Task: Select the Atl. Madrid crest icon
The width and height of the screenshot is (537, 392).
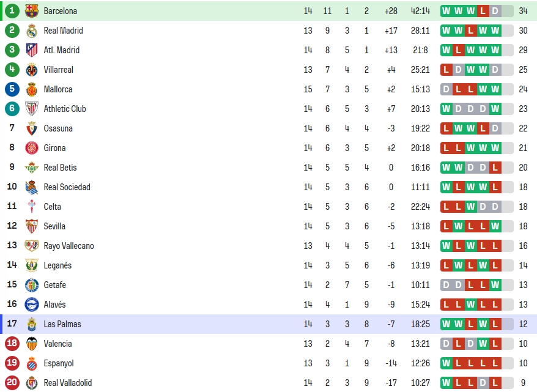Action: pyautogui.click(x=32, y=50)
